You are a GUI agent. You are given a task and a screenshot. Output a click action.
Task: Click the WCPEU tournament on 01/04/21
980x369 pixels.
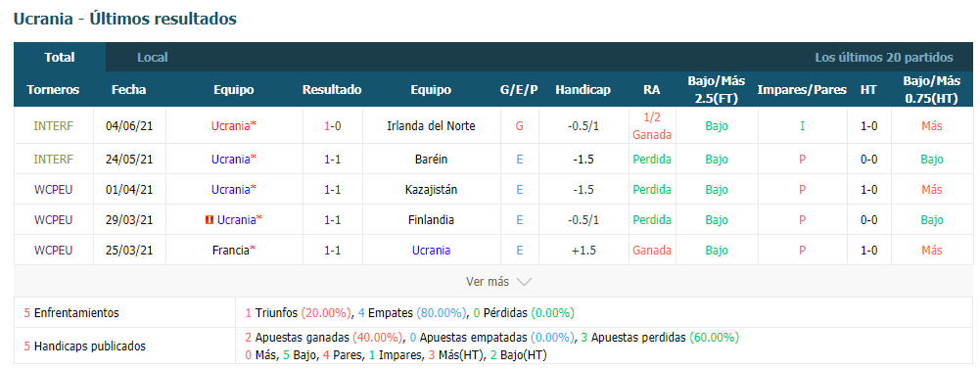53,189
